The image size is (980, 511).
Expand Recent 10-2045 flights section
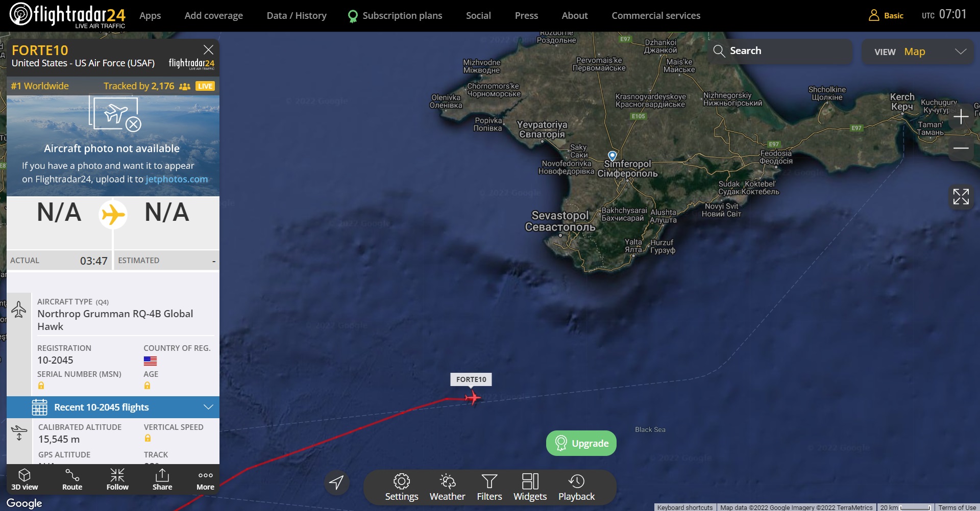click(113, 407)
